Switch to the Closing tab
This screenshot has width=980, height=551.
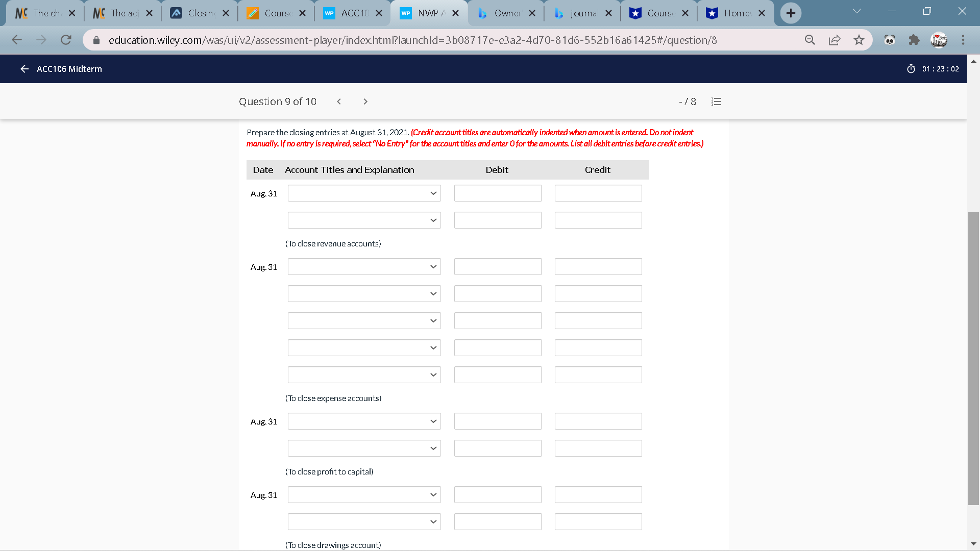[x=200, y=13]
